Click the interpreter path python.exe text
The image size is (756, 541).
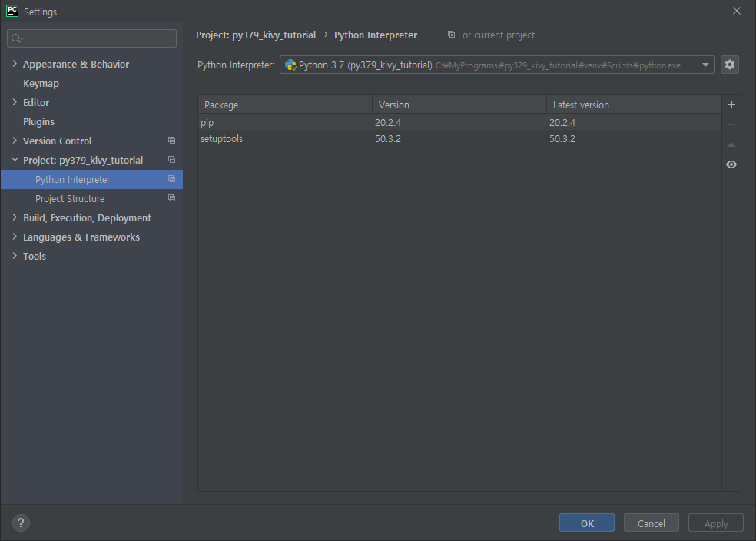[558, 65]
